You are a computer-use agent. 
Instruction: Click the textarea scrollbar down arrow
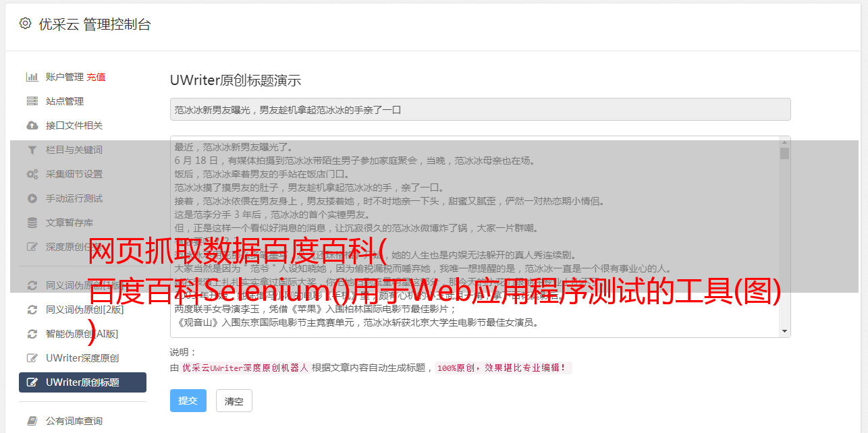784,331
